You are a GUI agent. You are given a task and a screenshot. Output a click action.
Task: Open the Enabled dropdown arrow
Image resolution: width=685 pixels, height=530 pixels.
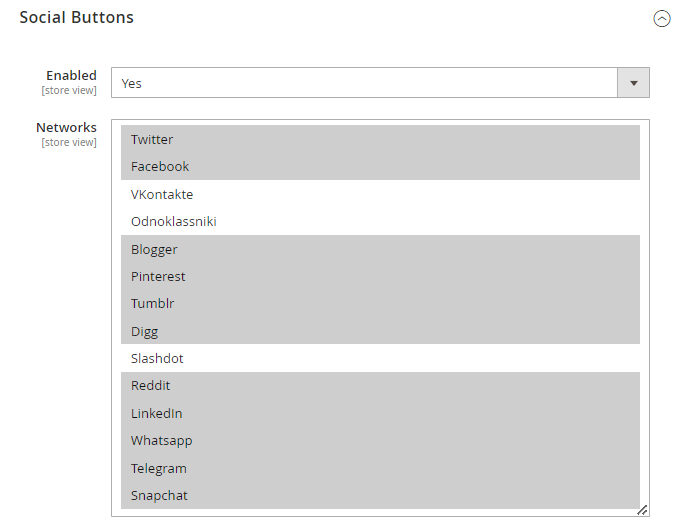(x=633, y=83)
